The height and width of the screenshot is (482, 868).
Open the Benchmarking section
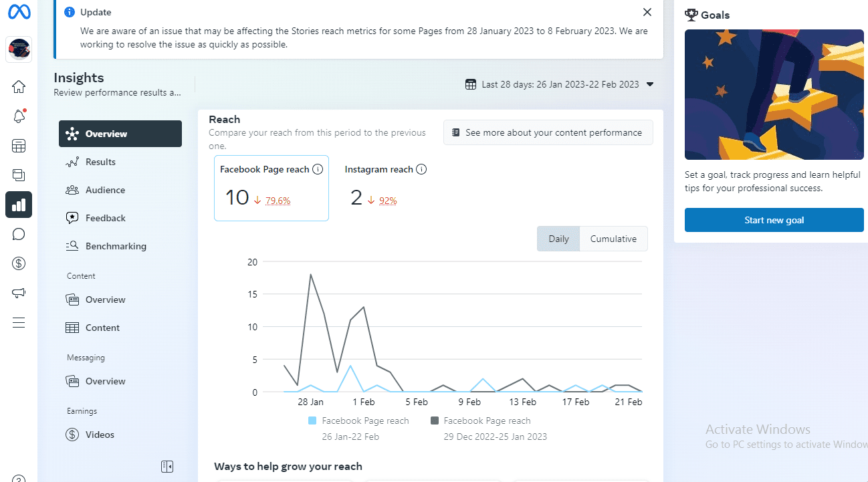pos(120,246)
